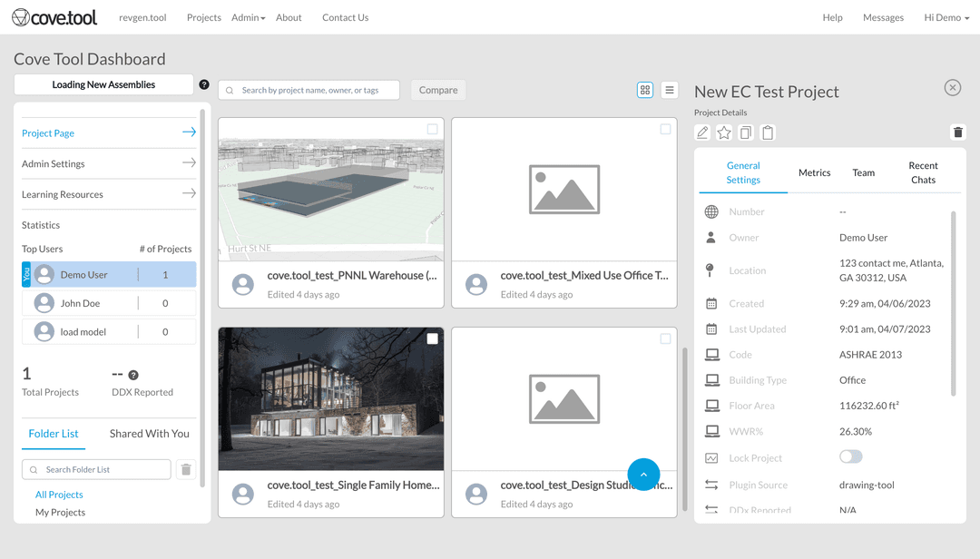Screen dimensions: 980x559
Task: Open the Project Page link
Action: tap(48, 133)
